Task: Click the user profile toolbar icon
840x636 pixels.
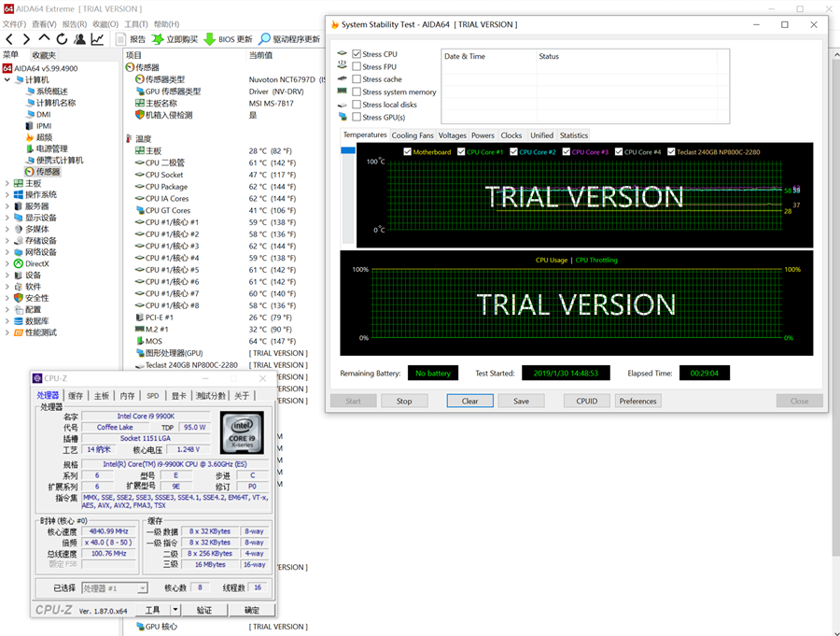Action: tap(79, 39)
